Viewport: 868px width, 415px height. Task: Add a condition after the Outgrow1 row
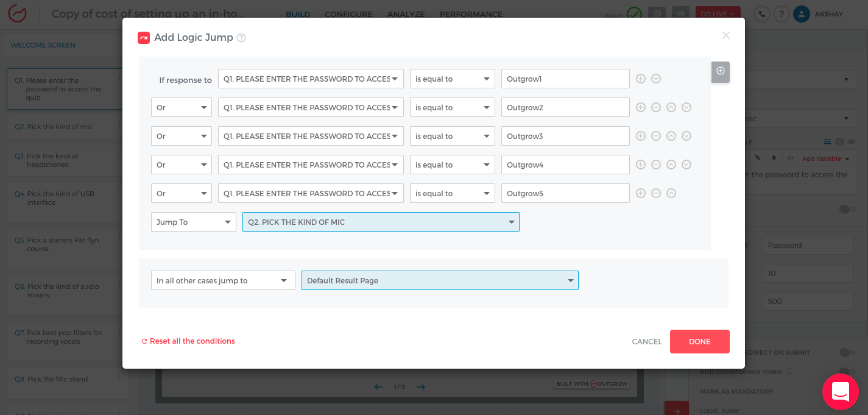coord(641,79)
